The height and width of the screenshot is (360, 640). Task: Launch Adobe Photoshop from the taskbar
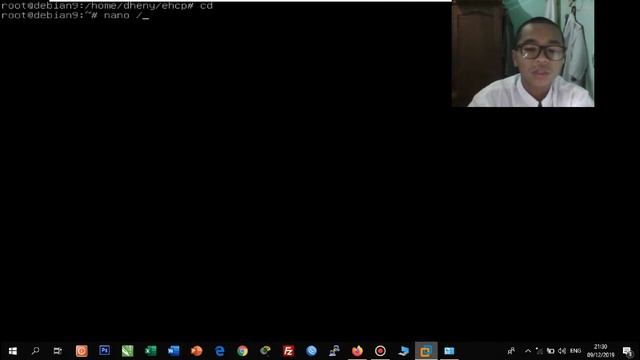click(104, 351)
